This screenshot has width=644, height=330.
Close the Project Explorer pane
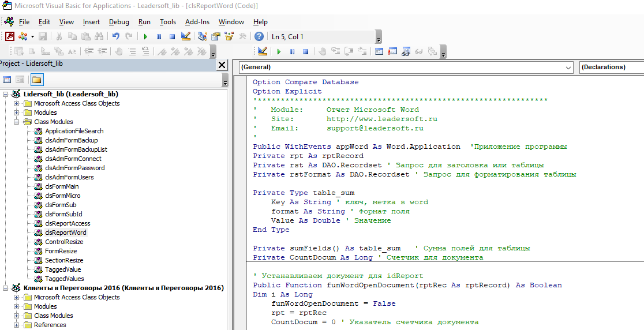click(x=222, y=65)
